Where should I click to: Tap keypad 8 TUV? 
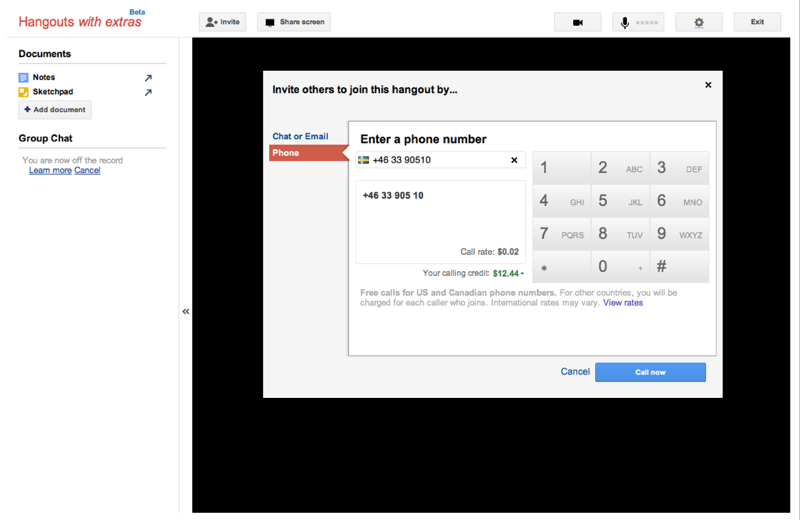pos(620,234)
